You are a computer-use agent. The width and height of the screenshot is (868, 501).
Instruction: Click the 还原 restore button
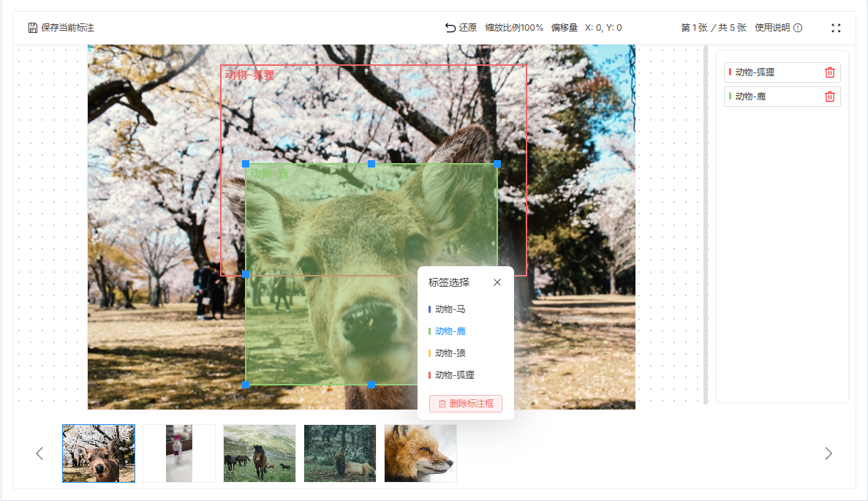pos(461,28)
